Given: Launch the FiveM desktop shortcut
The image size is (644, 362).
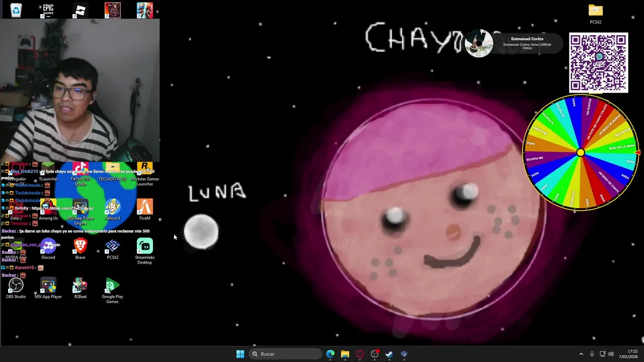Looking at the screenshot, I should 145,211.
